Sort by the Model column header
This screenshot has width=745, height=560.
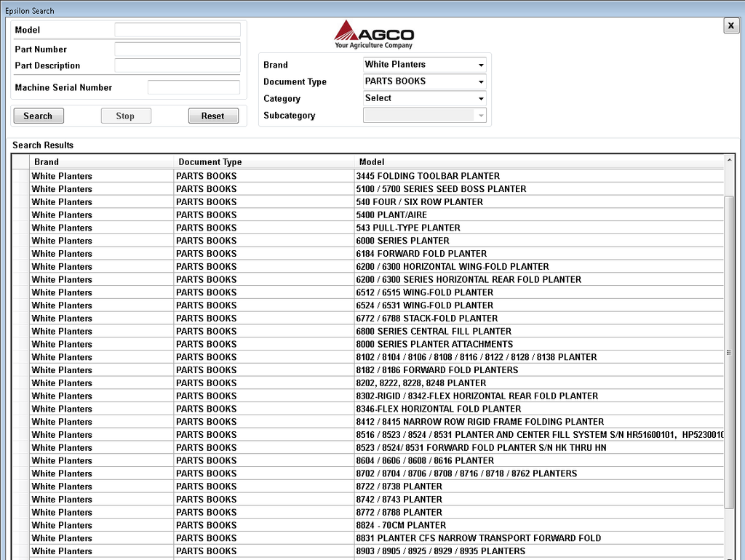538,161
